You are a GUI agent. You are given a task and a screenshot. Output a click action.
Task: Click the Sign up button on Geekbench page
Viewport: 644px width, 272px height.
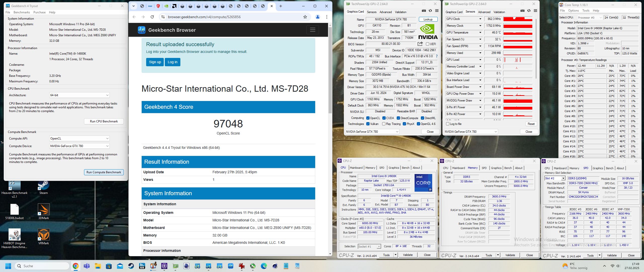click(155, 62)
